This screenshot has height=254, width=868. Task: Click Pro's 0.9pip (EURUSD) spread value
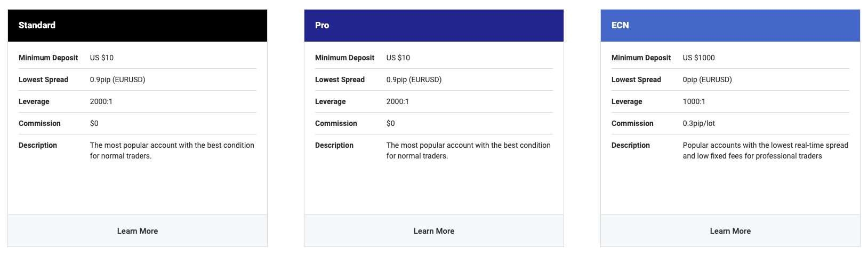[x=414, y=80]
